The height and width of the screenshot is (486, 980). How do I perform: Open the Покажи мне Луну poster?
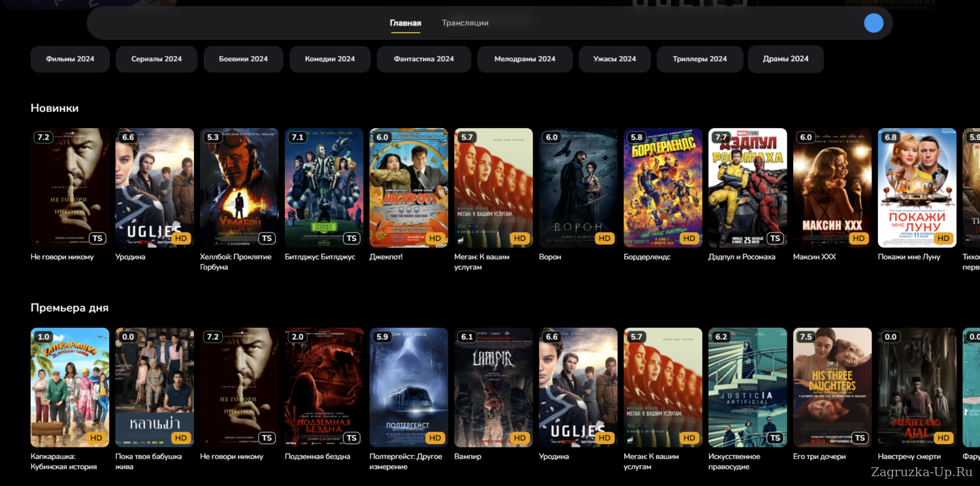pyautogui.click(x=917, y=187)
